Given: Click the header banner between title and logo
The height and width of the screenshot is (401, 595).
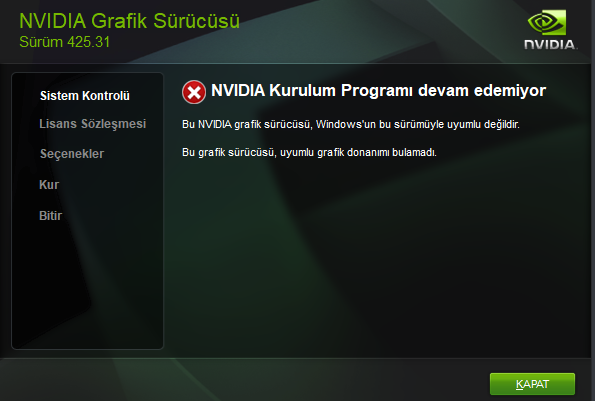Looking at the screenshot, I should (x=379, y=30).
